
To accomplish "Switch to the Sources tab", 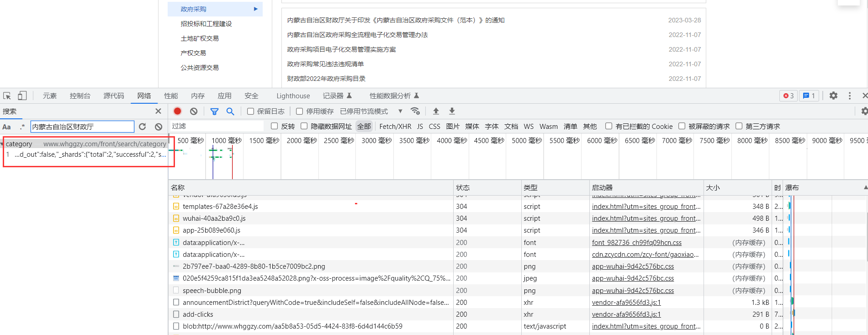I will pyautogui.click(x=114, y=96).
